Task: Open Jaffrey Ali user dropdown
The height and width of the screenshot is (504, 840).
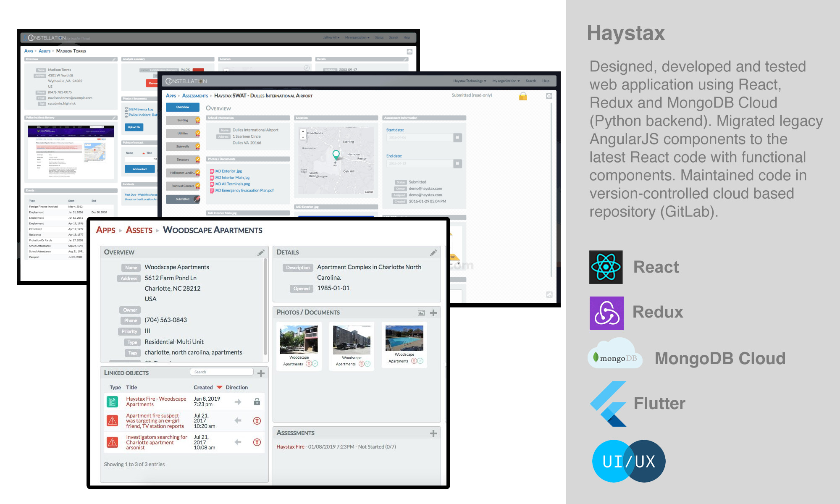Action: tap(331, 38)
